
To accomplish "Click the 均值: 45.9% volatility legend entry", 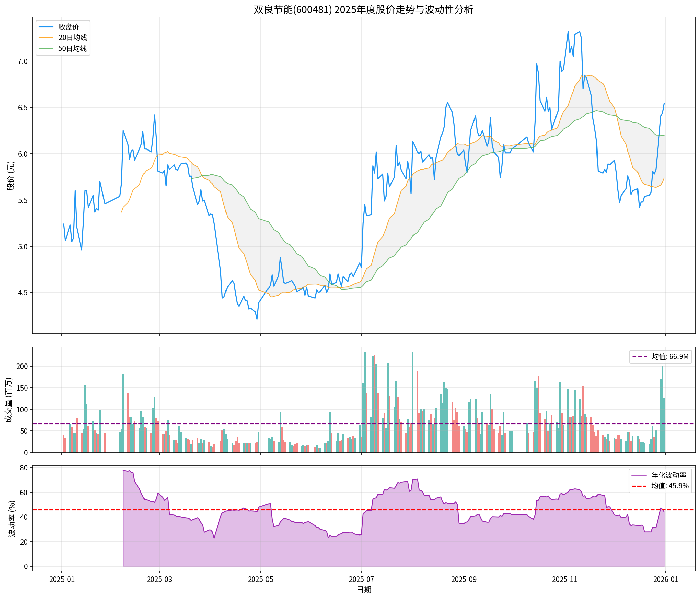I will click(x=670, y=486).
